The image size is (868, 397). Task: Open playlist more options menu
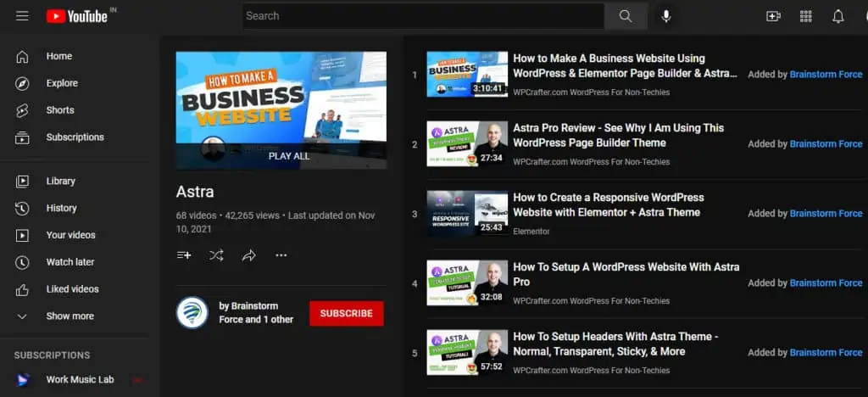coord(281,255)
